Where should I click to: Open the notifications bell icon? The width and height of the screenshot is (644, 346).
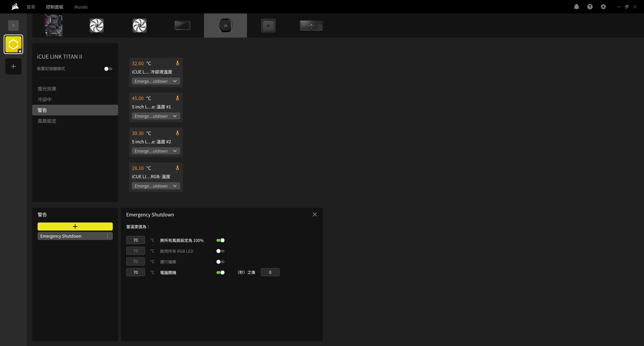click(577, 7)
